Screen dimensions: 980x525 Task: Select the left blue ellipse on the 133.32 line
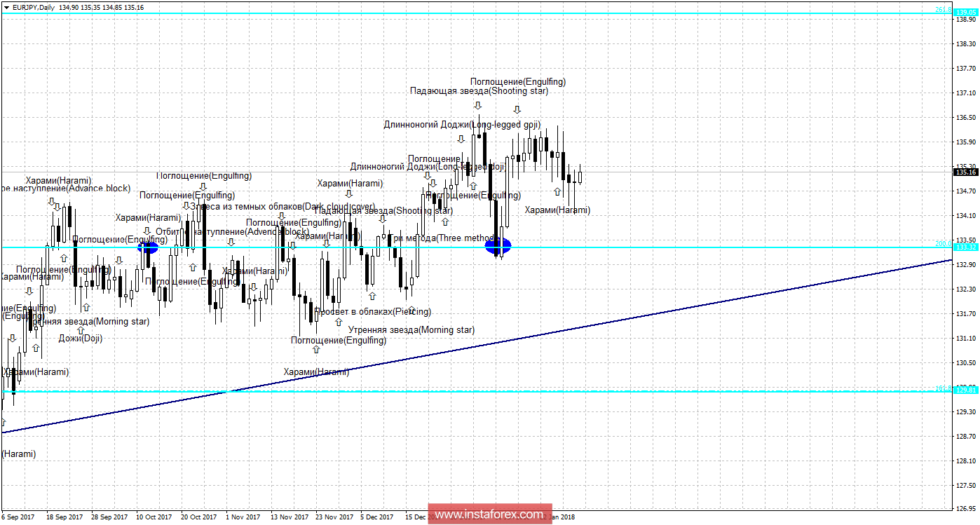click(x=147, y=247)
